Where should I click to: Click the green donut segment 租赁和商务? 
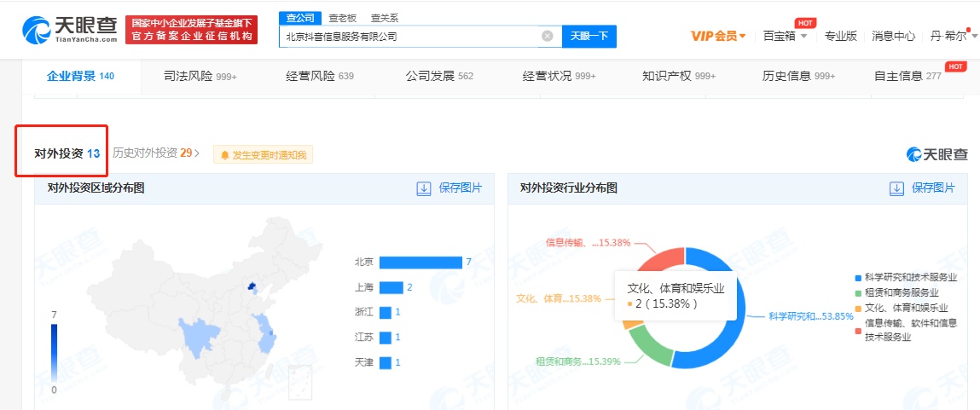point(650,347)
